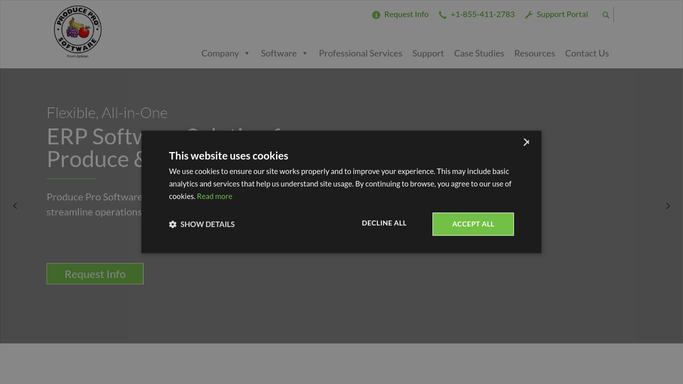This screenshot has height=384, width=683.
Task: Click the Produce Pro Software logo
Action: pyautogui.click(x=78, y=31)
